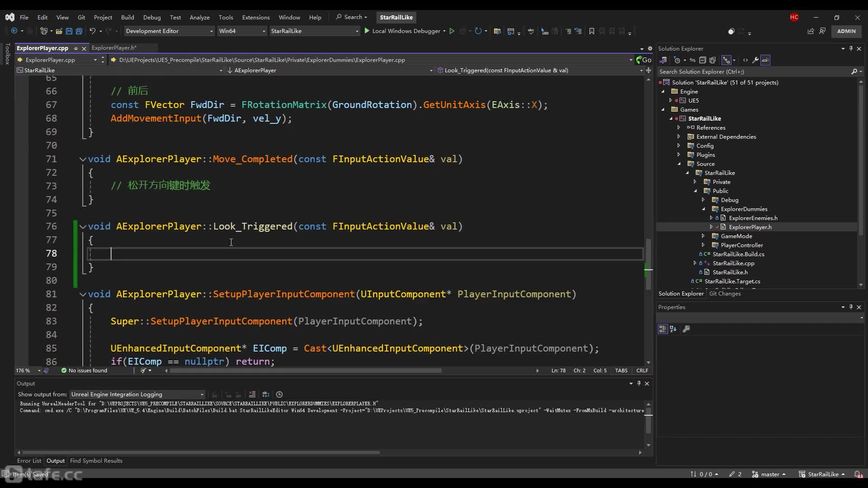This screenshot has height=488, width=868.
Task: Open the Extensions menu in menu bar
Action: pyautogui.click(x=256, y=17)
